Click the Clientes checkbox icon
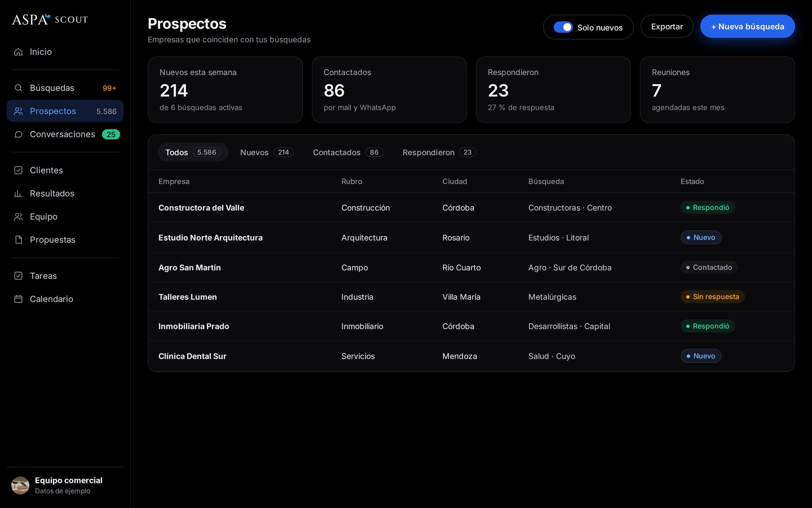This screenshot has width=812, height=508. [18, 170]
